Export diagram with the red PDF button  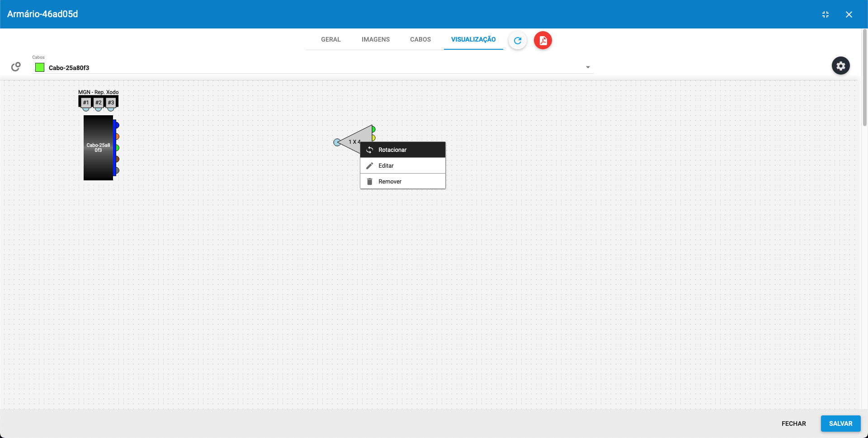click(x=543, y=40)
